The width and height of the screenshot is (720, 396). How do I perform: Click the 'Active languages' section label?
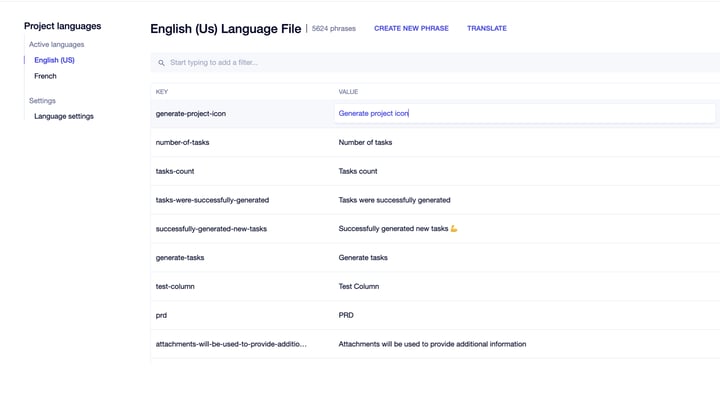pos(56,45)
